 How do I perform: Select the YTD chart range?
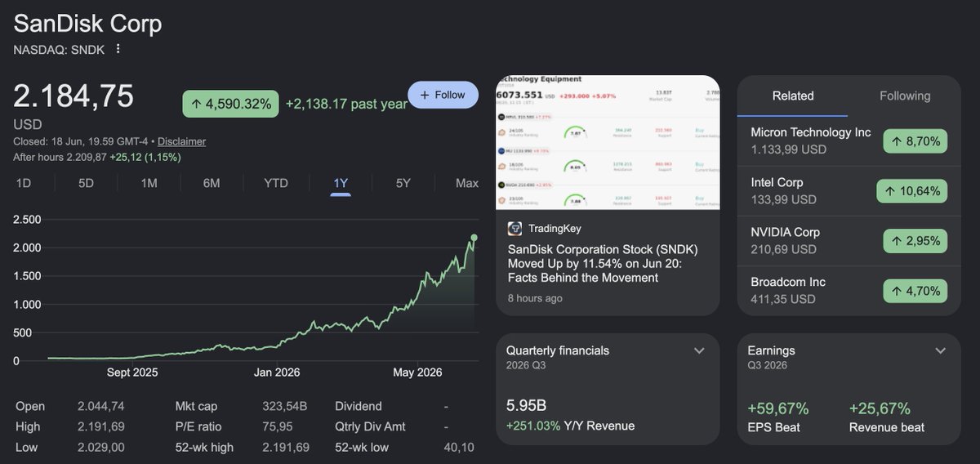[276, 183]
